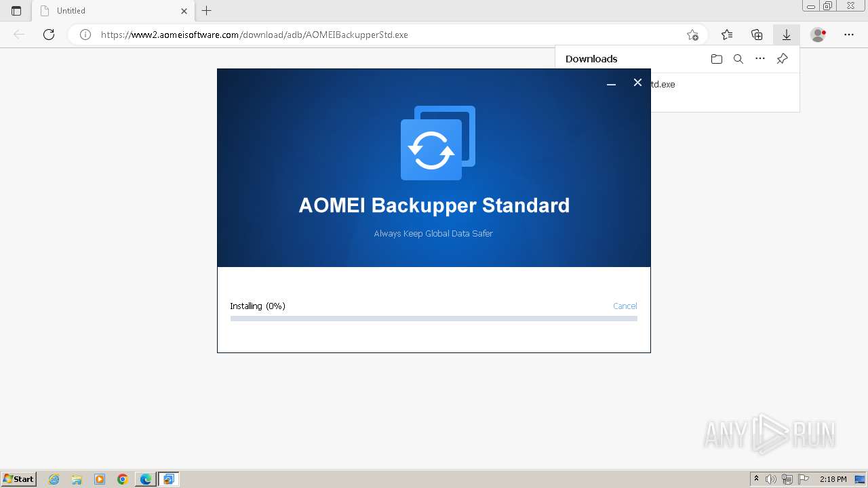The image size is (868, 488).
Task: Open Edge Settings and more menu
Action: [x=849, y=35]
